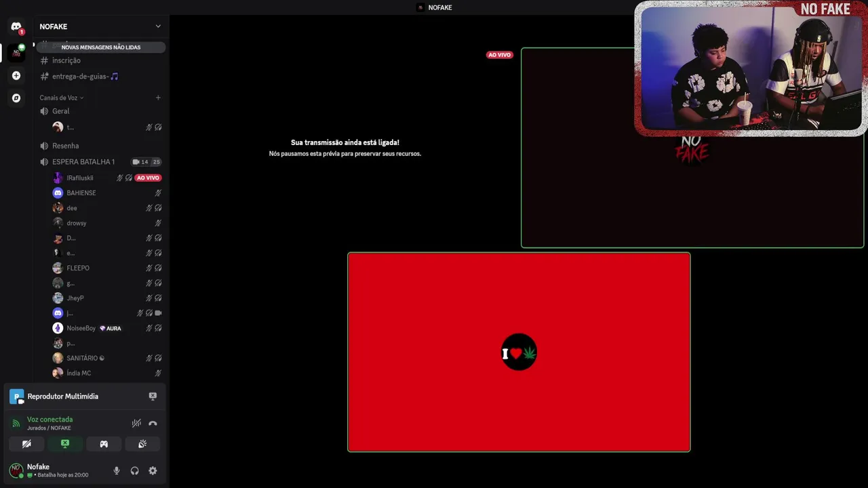The height and width of the screenshot is (488, 868).
Task: Open Nofake user profile avatar
Action: point(16,470)
